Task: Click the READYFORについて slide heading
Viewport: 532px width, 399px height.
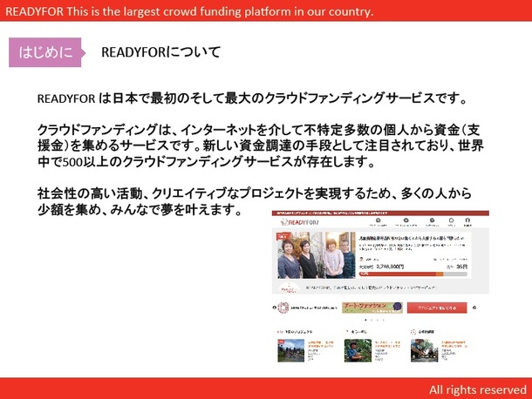Action: point(161,52)
